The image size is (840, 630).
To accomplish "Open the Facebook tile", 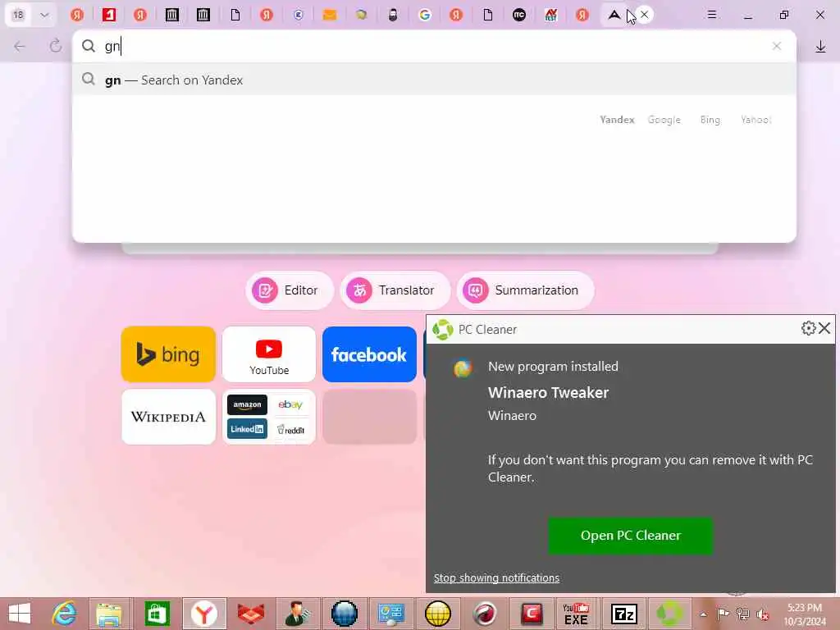I will (369, 354).
